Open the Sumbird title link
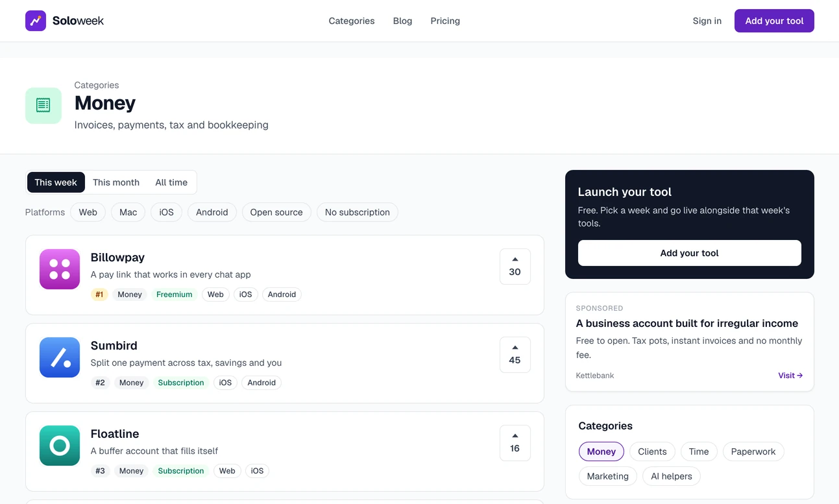This screenshot has width=839, height=504. pyautogui.click(x=114, y=346)
